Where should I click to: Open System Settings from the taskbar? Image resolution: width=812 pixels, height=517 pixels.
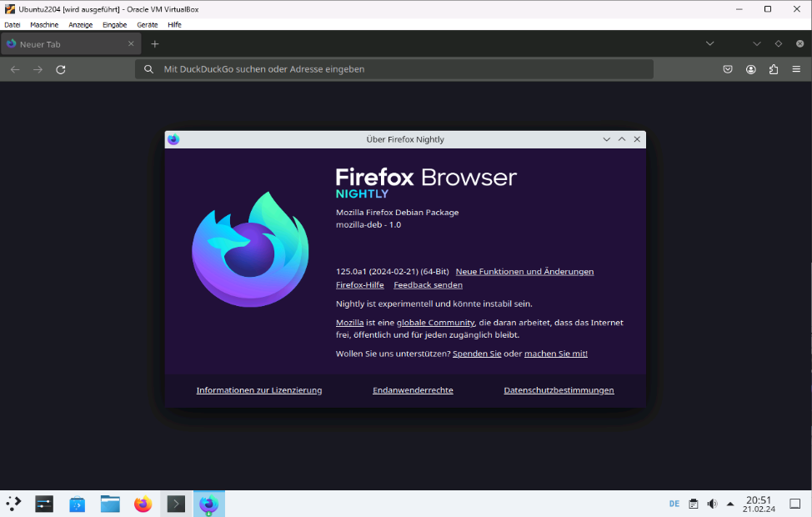[x=44, y=504]
